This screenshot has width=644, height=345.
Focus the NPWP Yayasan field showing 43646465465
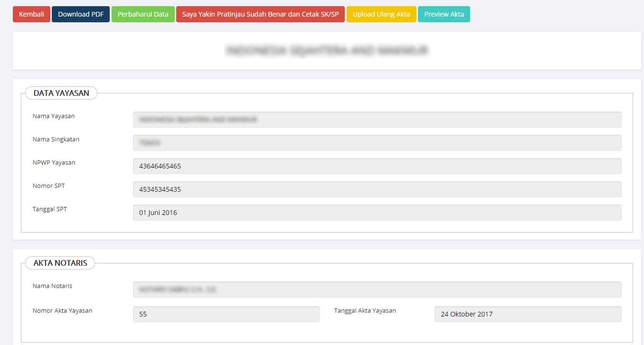pyautogui.click(x=377, y=166)
